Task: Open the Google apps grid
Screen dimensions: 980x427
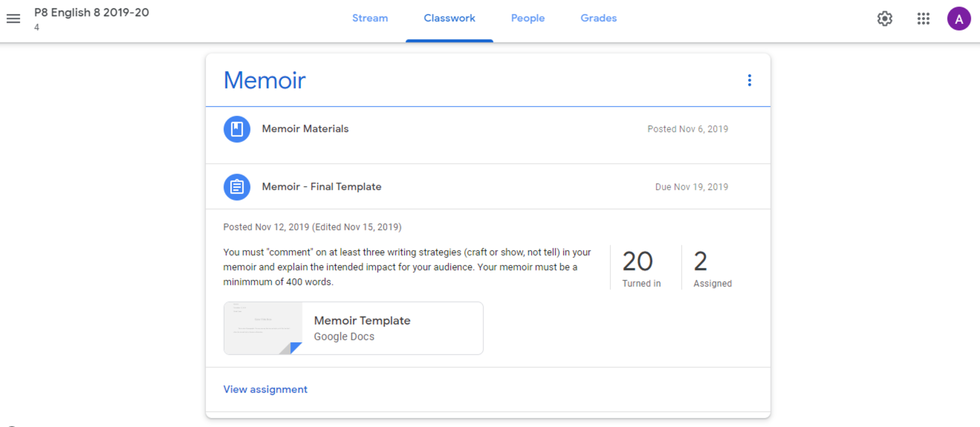Action: point(923,19)
